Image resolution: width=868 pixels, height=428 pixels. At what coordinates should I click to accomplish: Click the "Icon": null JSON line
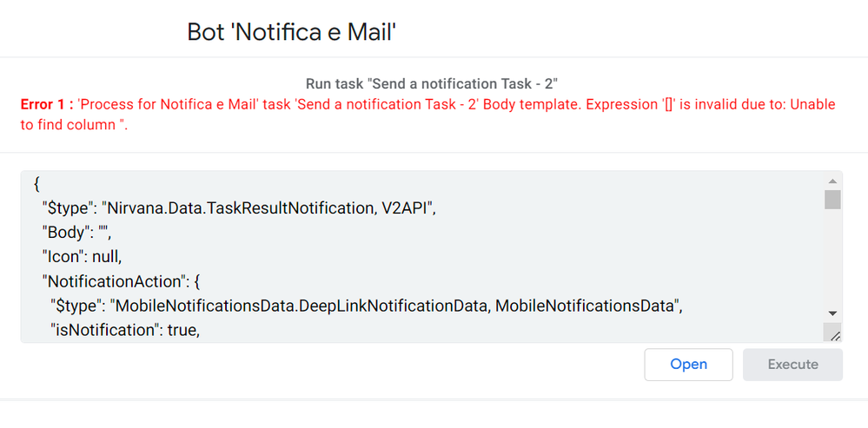click(x=82, y=257)
